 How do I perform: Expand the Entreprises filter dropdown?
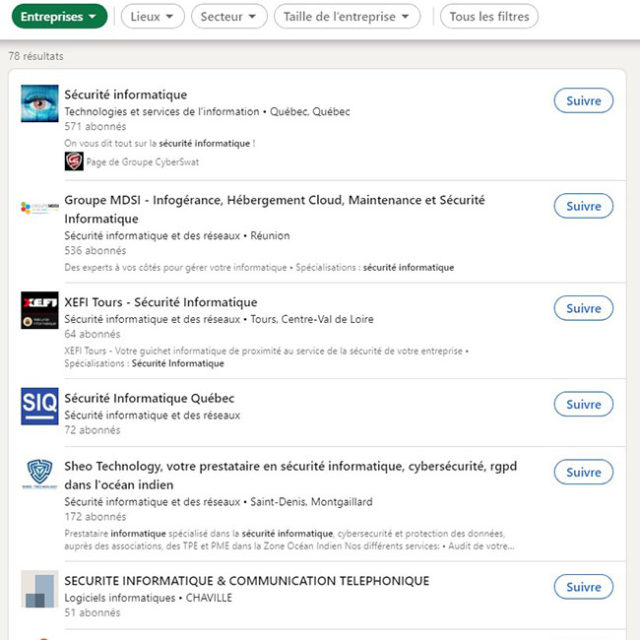point(60,16)
